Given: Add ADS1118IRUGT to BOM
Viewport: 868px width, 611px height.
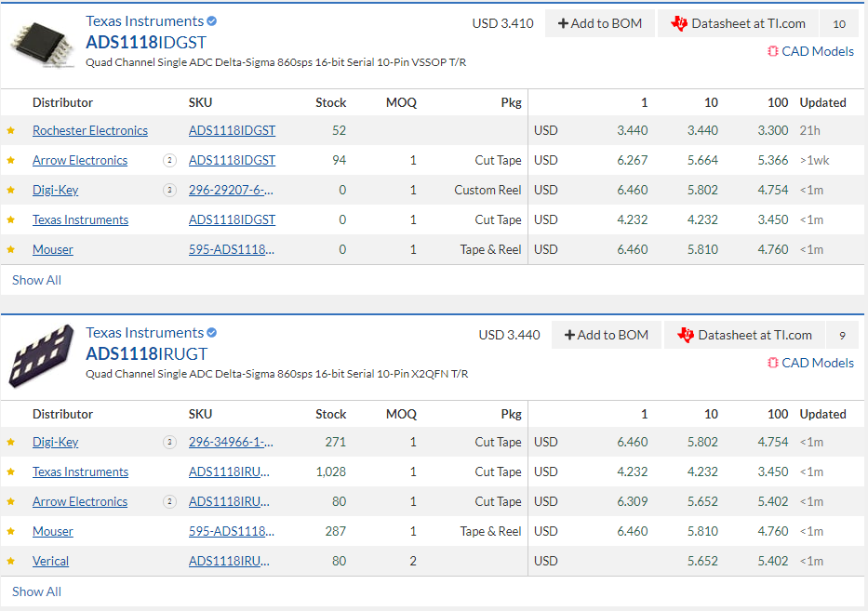Looking at the screenshot, I should [x=607, y=335].
